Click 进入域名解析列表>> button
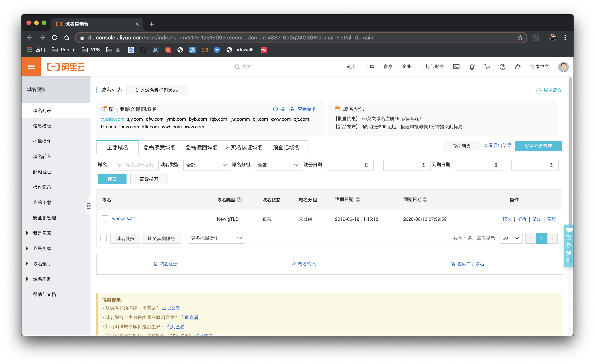This screenshot has height=364, width=595. [157, 90]
